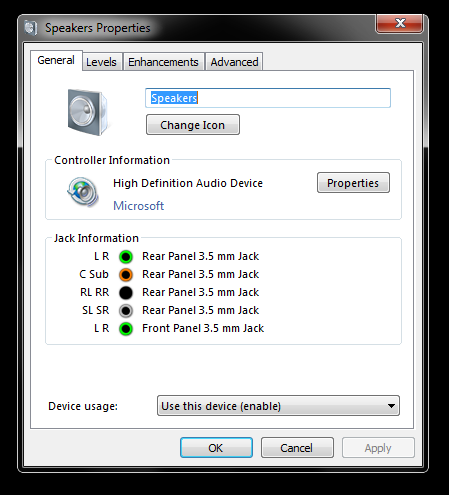Open the Device usage dropdown
The width and height of the screenshot is (449, 495).
click(x=278, y=406)
